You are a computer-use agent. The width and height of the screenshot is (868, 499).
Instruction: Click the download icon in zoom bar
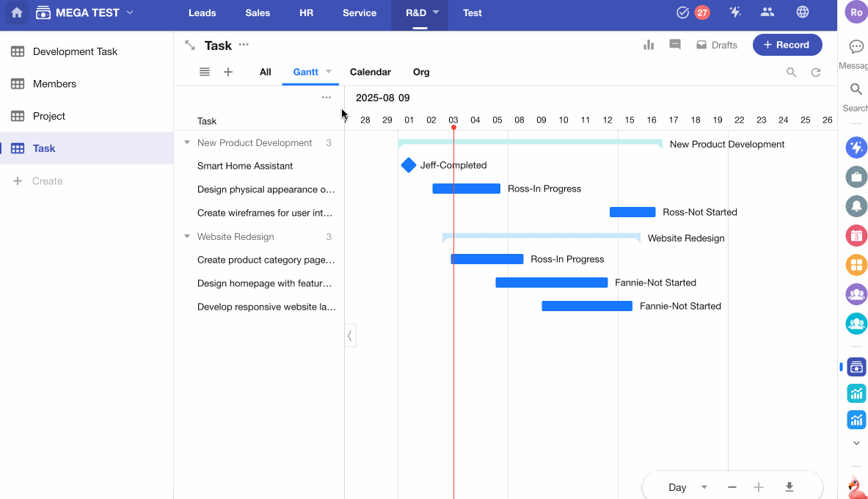click(789, 487)
